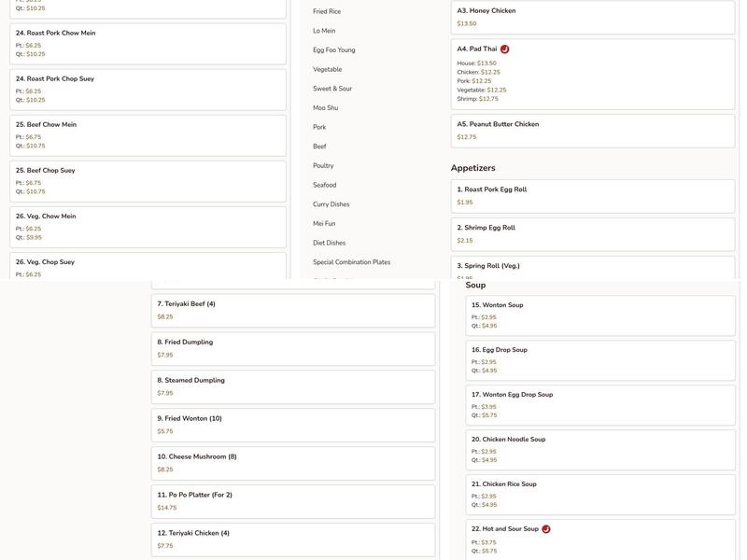This screenshot has height=560, width=747.
Task: Select the Lo Mein category
Action: click(324, 31)
